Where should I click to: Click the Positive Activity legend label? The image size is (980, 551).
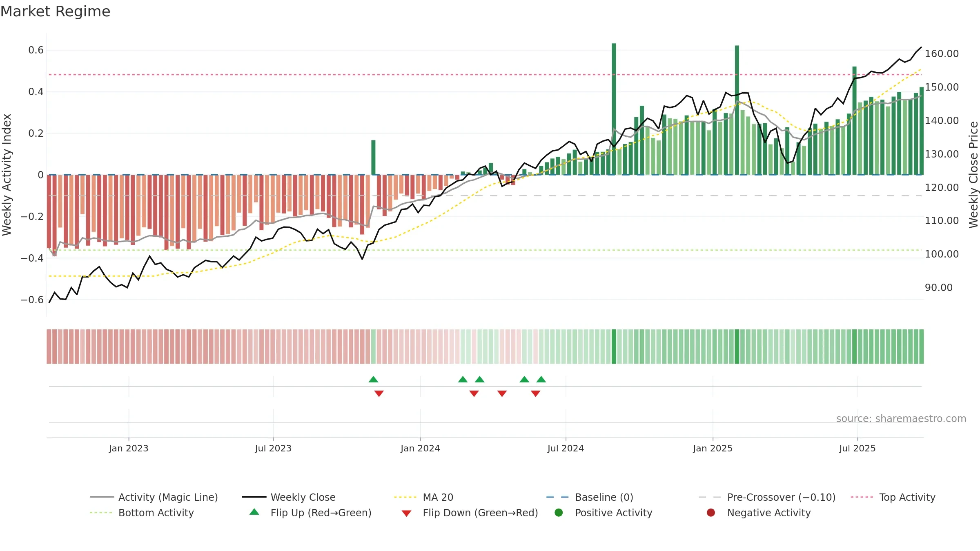tap(614, 513)
